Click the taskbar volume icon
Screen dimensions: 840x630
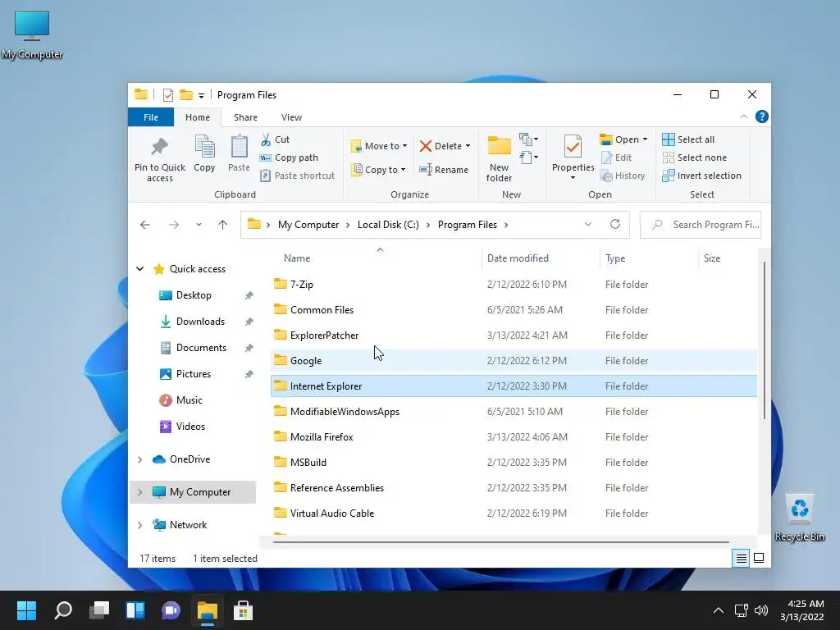pyautogui.click(x=760, y=610)
